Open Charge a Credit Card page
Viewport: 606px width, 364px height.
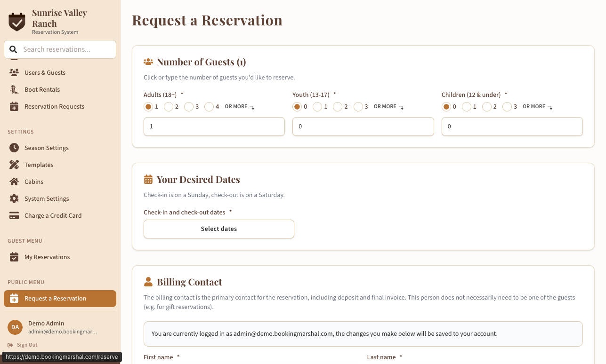tap(60, 215)
